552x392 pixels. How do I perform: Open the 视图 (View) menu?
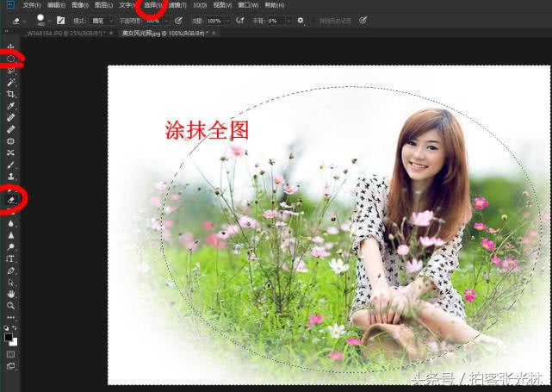[222, 5]
